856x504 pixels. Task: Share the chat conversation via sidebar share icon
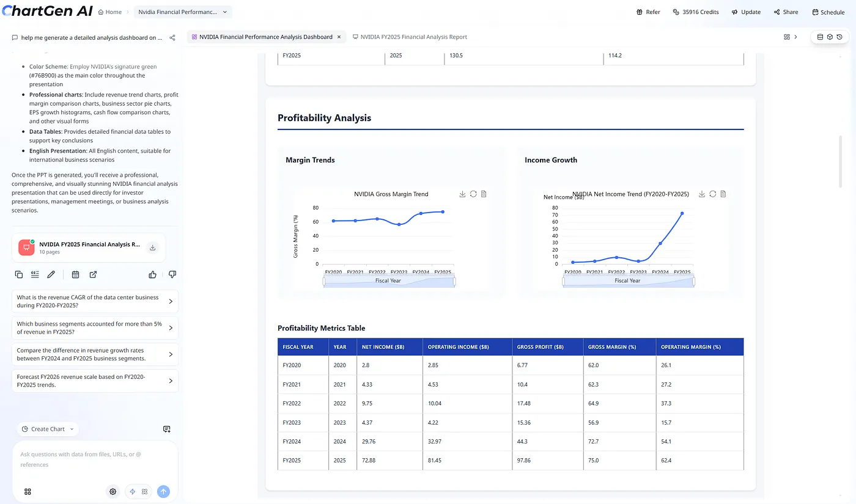(x=172, y=37)
